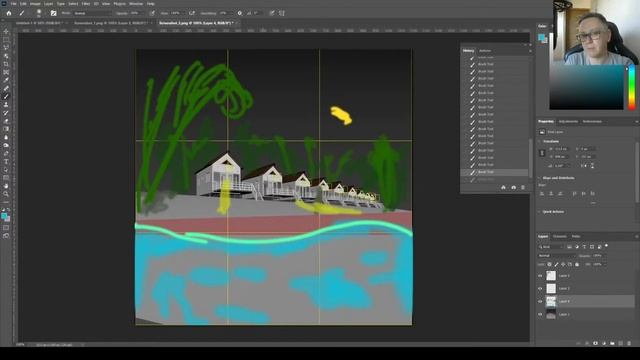The height and width of the screenshot is (360, 640).
Task: Select the Move tool
Action: click(x=6, y=31)
